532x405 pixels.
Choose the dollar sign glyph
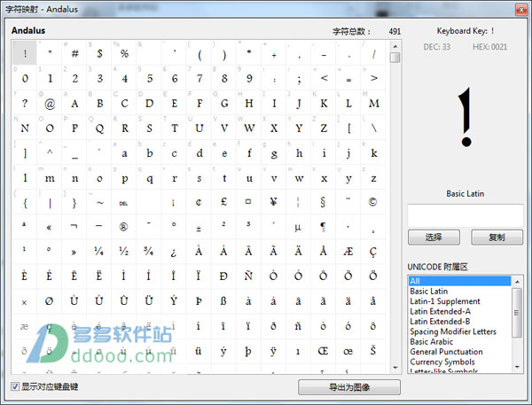(99, 53)
